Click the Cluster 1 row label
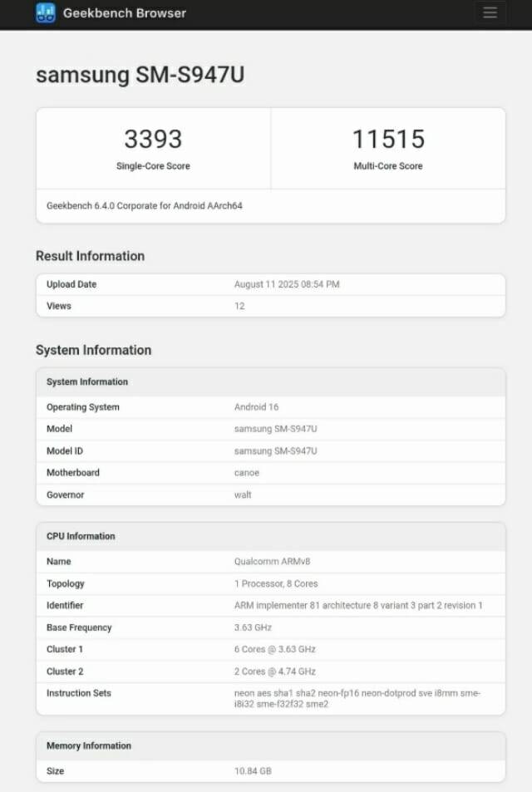 [65, 650]
